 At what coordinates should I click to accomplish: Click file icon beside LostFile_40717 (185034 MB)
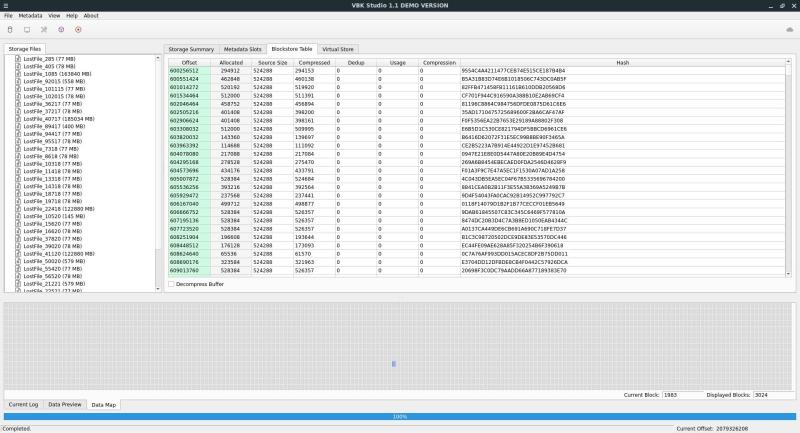18,119
